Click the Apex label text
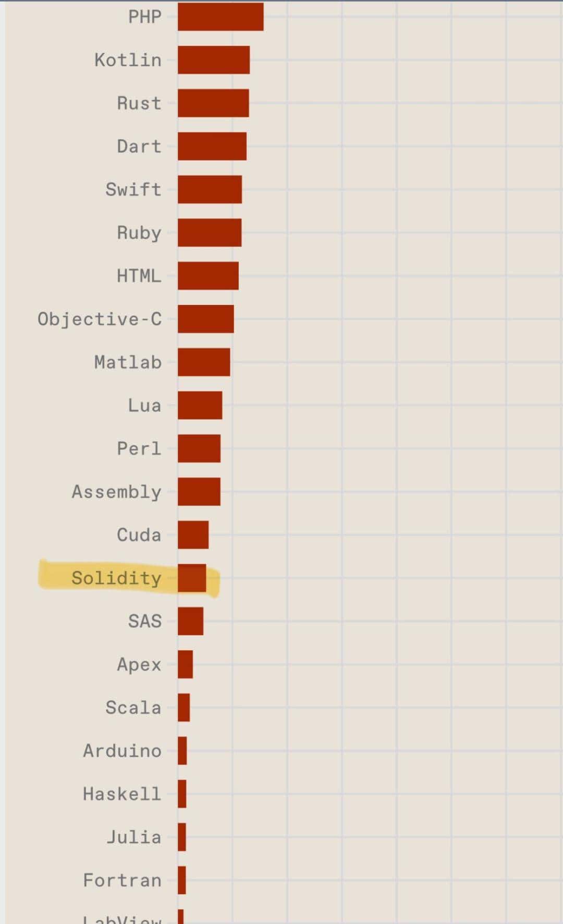 139,664
